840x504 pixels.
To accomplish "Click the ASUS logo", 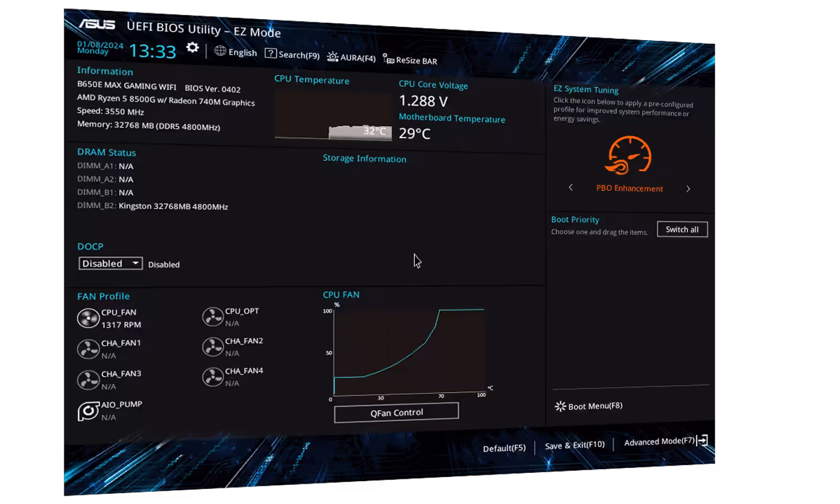I will point(96,24).
